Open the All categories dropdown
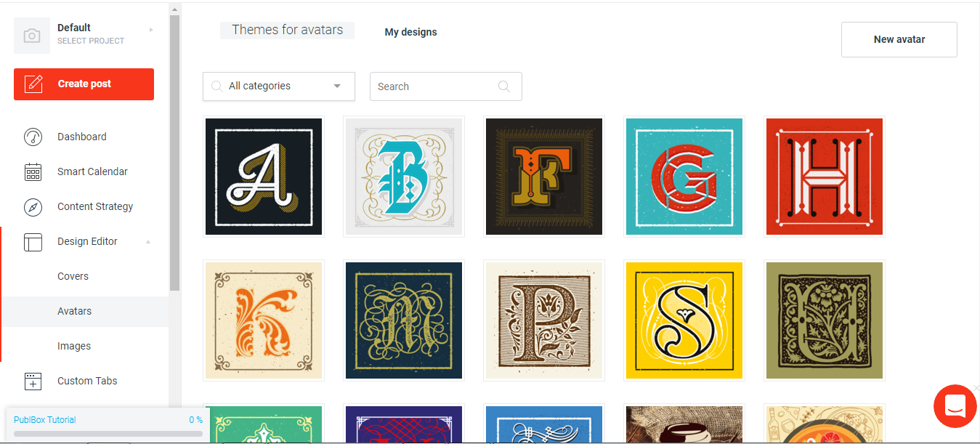This screenshot has height=444, width=980. (279, 86)
